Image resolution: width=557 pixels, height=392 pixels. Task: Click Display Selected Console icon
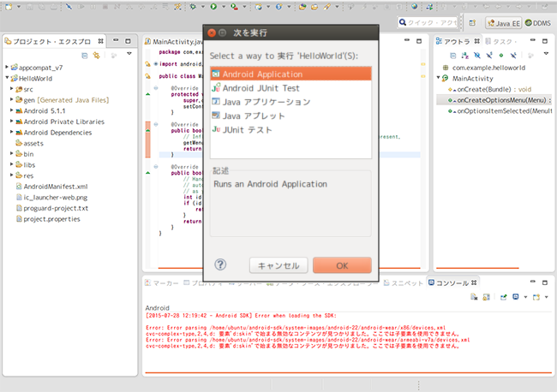point(515,297)
